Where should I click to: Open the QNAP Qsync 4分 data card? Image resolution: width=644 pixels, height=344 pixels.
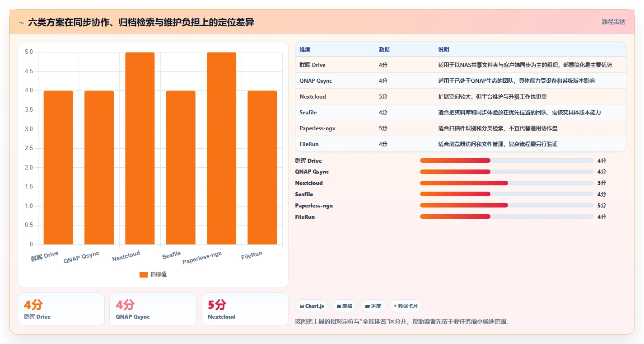click(153, 309)
